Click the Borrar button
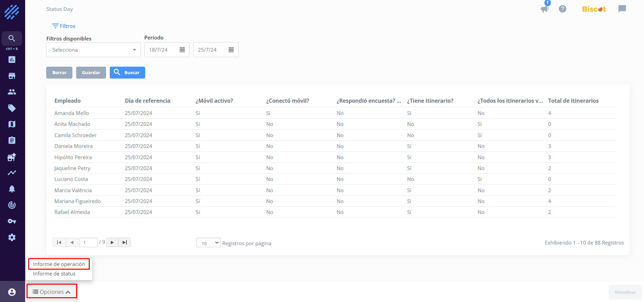This screenshot has height=302, width=644. [x=59, y=73]
